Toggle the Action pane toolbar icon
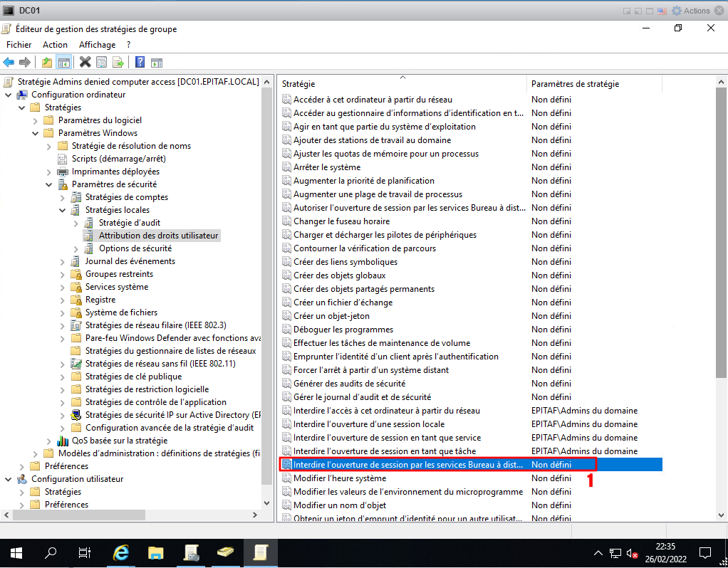 156,62
